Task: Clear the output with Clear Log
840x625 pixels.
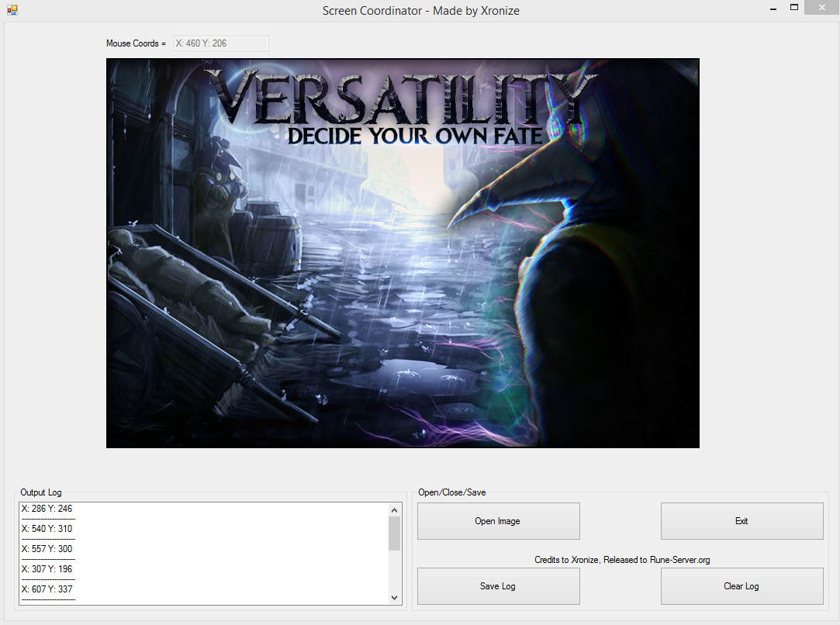Action: [x=742, y=586]
